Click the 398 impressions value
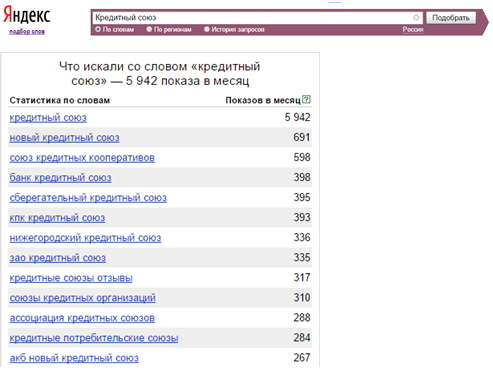Viewport: 493px width, 371px height. pyautogui.click(x=302, y=177)
